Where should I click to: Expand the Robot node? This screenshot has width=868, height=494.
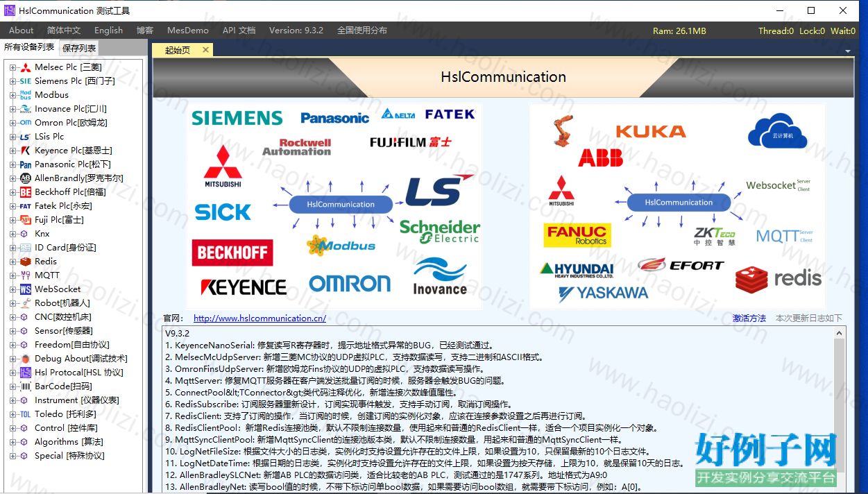(x=12, y=303)
